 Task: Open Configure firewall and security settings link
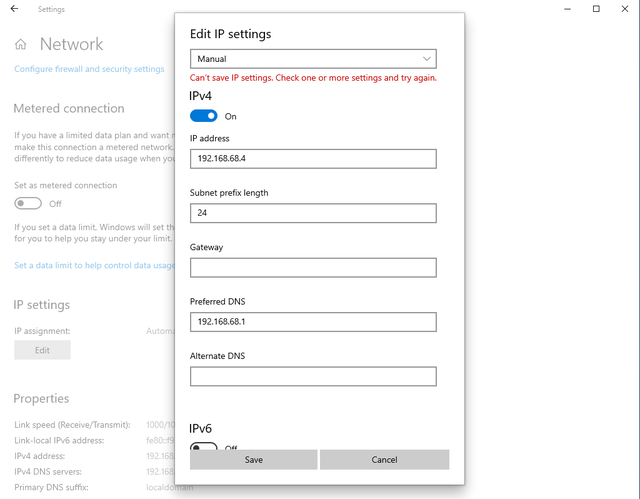click(x=89, y=69)
